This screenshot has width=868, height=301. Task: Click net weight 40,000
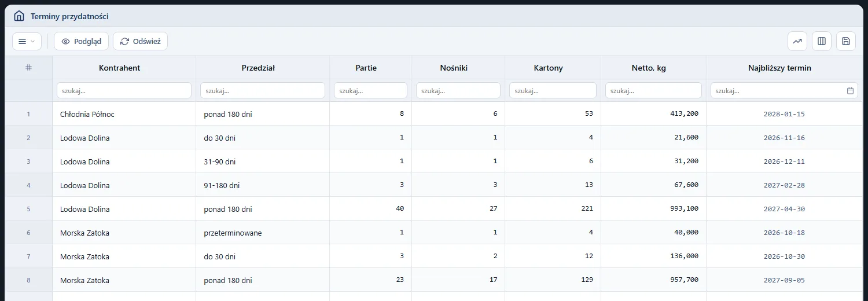click(686, 233)
